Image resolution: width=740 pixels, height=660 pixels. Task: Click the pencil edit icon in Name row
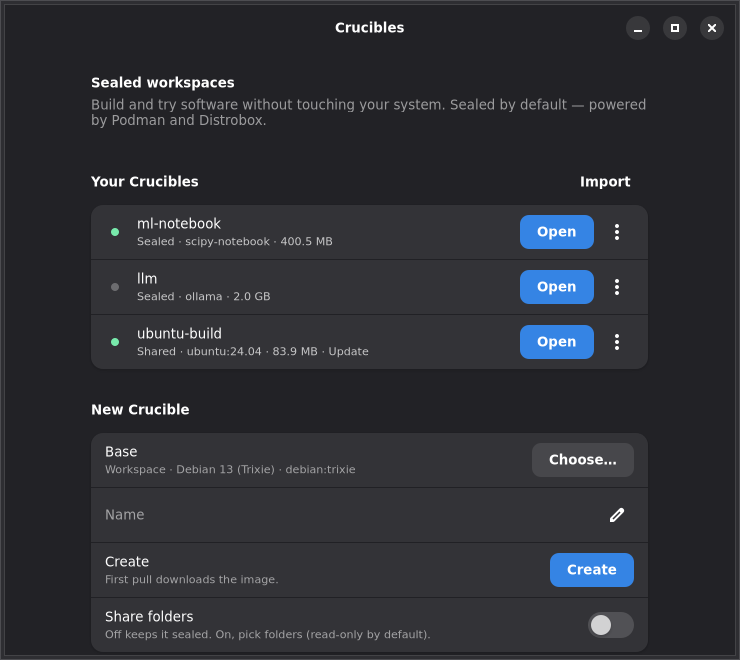tap(616, 515)
